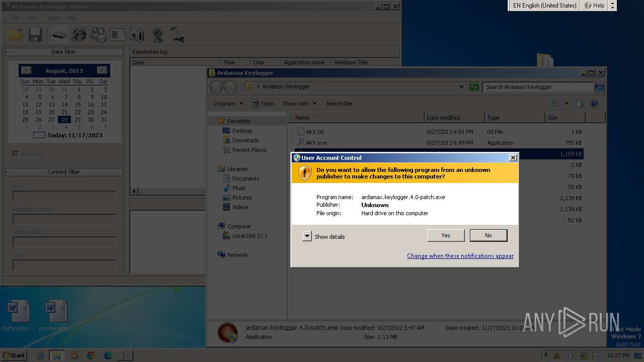Click No in the User Account Control dialog
The width and height of the screenshot is (644, 362).
pyautogui.click(x=488, y=235)
